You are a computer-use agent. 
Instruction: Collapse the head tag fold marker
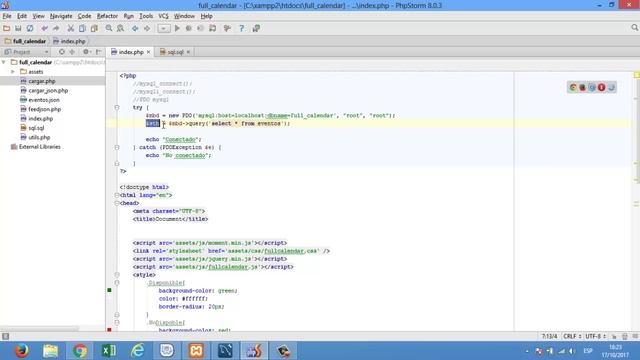click(x=117, y=203)
